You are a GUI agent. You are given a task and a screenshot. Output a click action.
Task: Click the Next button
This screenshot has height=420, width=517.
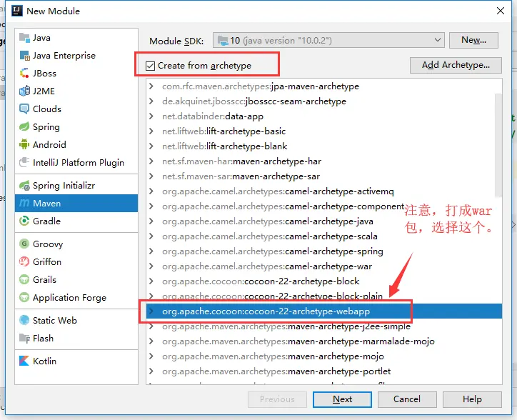[x=342, y=399]
